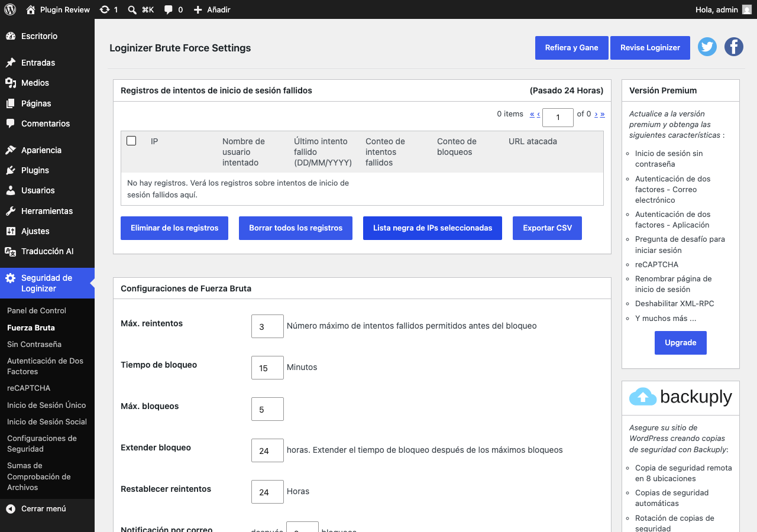The height and width of the screenshot is (532, 757).
Task: Open the reCAPTCHA submenu item
Action: click(28, 388)
